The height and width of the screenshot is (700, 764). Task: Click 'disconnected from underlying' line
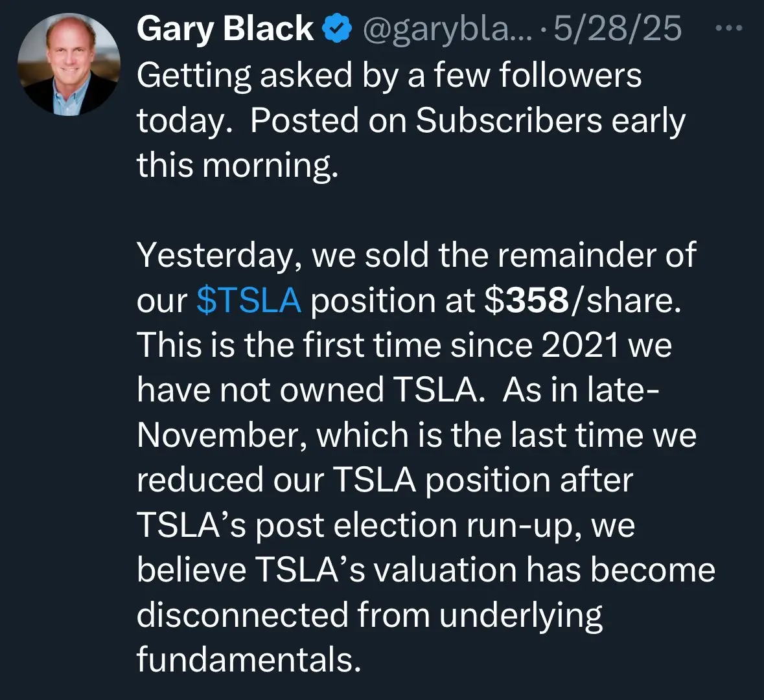click(369, 615)
